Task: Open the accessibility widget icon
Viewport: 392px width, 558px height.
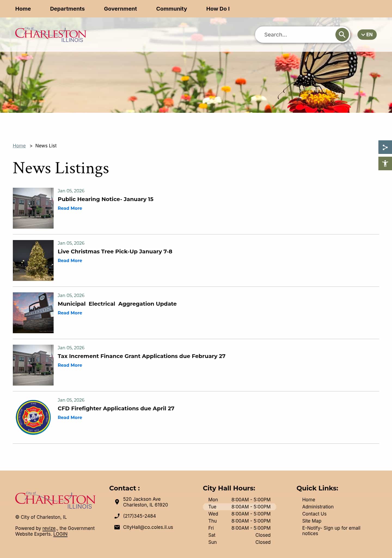Action: [385, 163]
